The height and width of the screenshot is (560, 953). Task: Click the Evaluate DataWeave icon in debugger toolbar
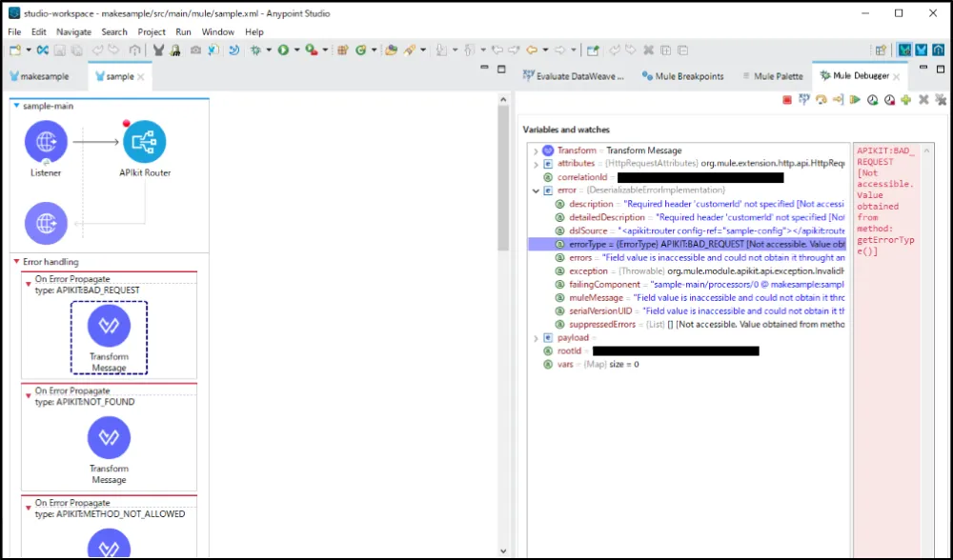(804, 100)
